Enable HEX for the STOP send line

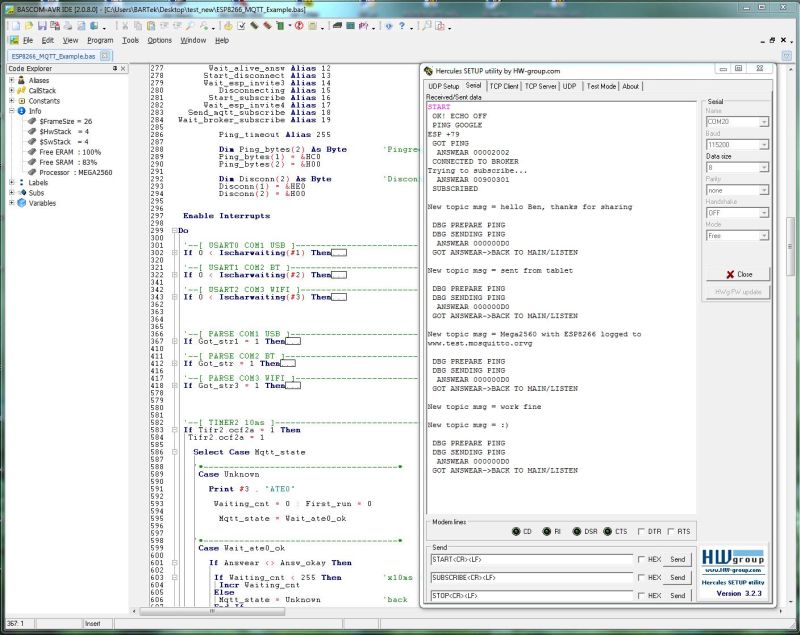(641, 596)
